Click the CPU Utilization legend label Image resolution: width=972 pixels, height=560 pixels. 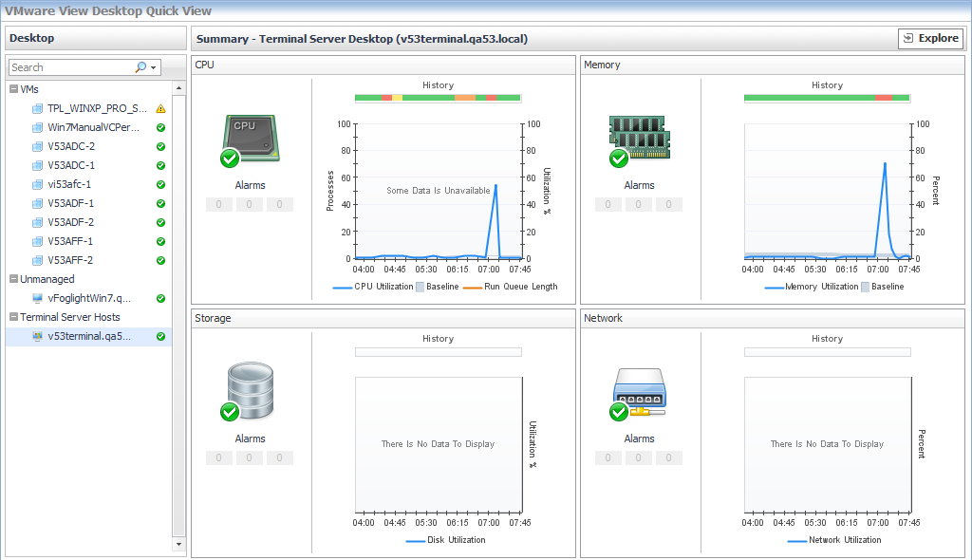[x=383, y=287]
